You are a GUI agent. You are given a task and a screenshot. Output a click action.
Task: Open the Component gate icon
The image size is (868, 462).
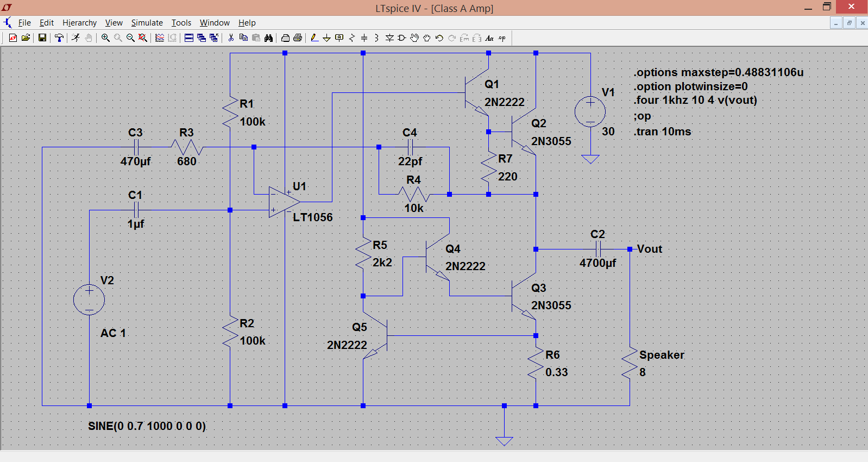click(402, 38)
